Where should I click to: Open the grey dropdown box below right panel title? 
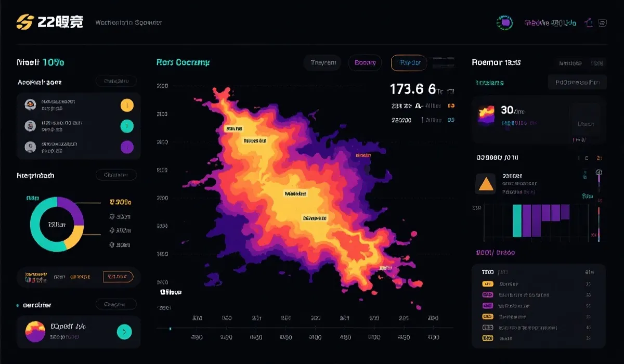click(577, 82)
